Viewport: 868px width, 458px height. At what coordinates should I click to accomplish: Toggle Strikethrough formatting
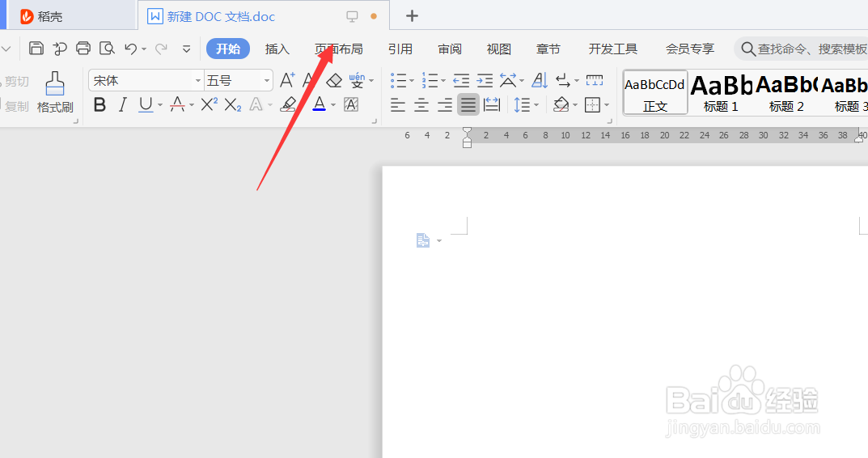pyautogui.click(x=177, y=104)
